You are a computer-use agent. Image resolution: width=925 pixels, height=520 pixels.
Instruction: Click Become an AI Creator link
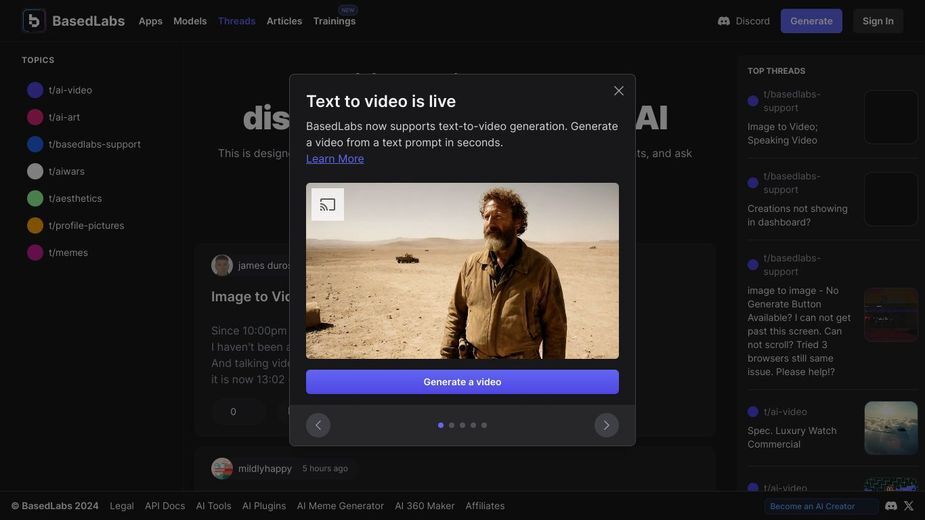pyautogui.click(x=812, y=506)
